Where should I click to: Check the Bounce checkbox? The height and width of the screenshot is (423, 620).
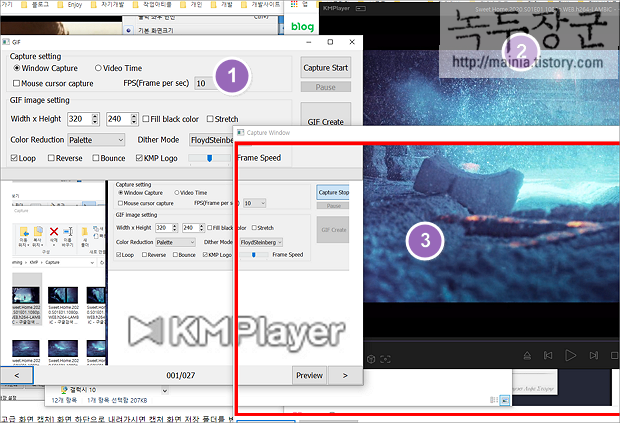[96, 158]
